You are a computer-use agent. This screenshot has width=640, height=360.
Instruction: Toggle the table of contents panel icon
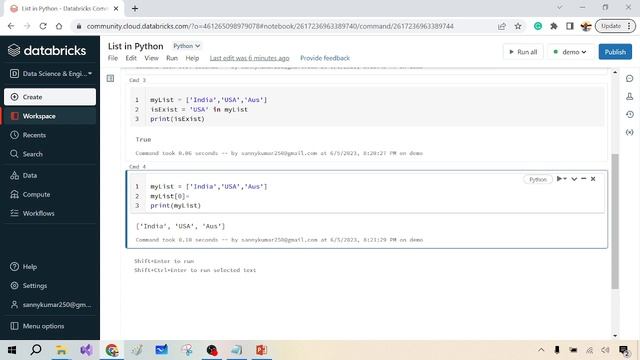coord(110,78)
